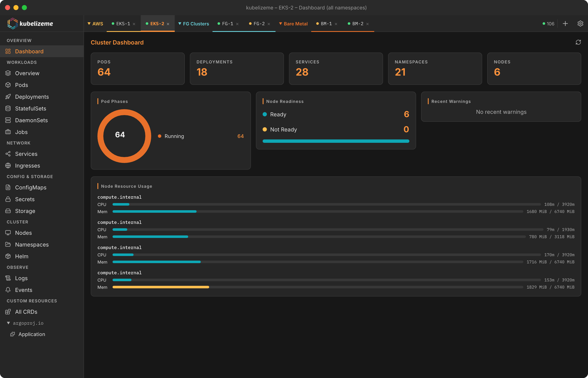Open Secrets lock icon item
Image resolution: width=588 pixels, height=378 pixels.
click(25, 199)
